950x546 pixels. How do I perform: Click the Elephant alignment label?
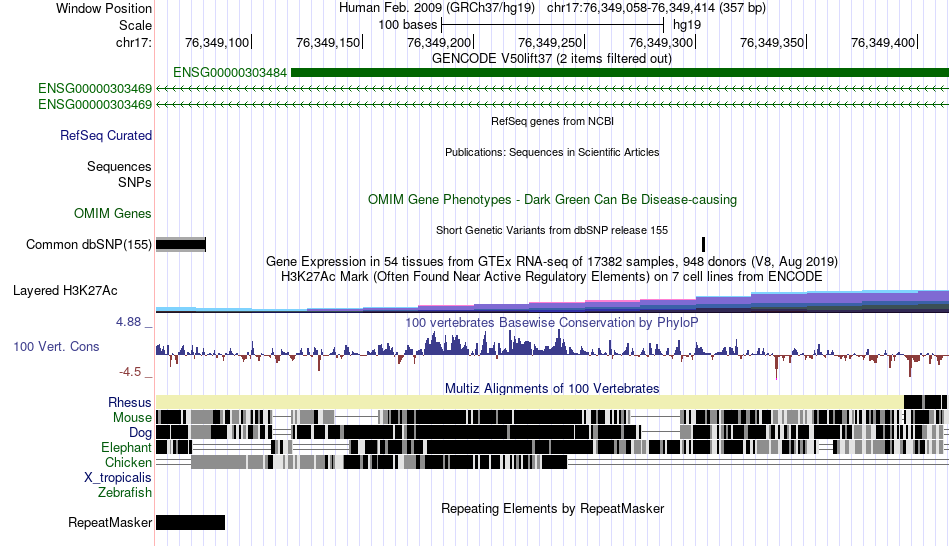click(x=126, y=447)
